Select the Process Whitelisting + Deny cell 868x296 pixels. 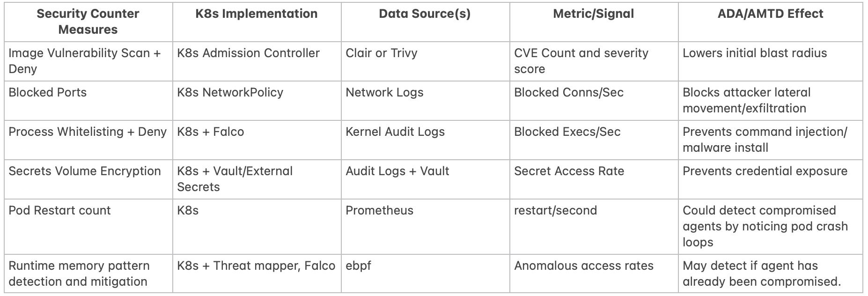click(x=88, y=132)
